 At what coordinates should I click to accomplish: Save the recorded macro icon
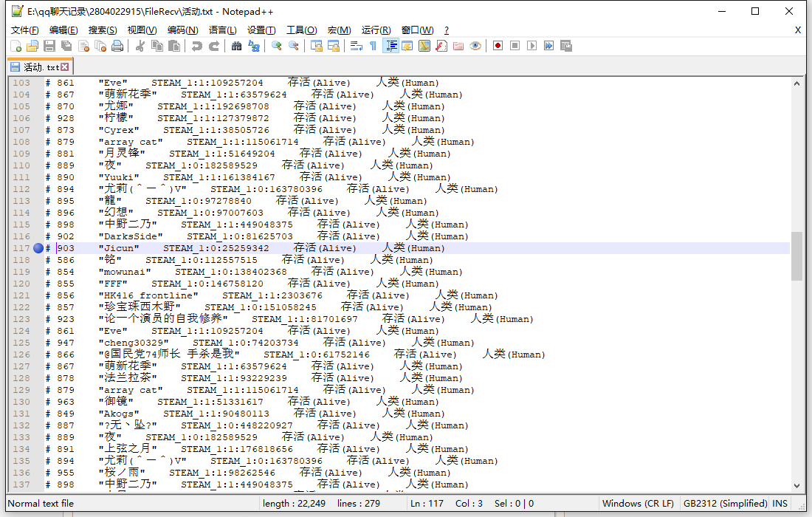[x=566, y=46]
